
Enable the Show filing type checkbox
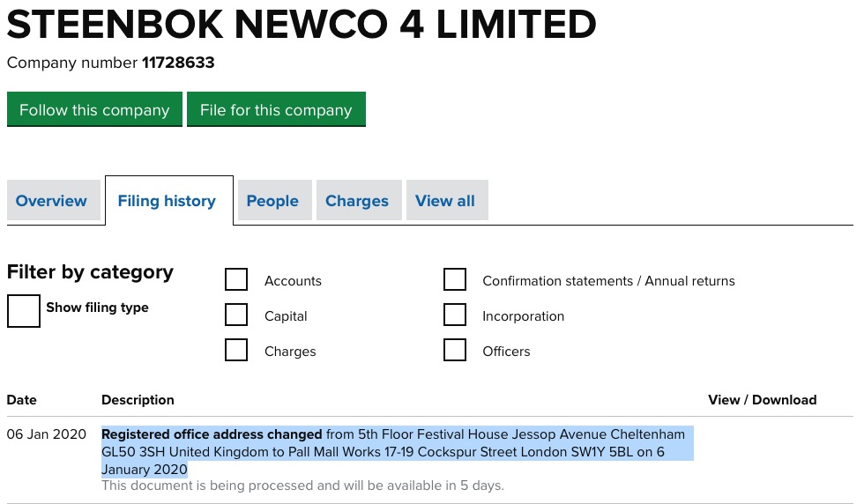(24, 310)
